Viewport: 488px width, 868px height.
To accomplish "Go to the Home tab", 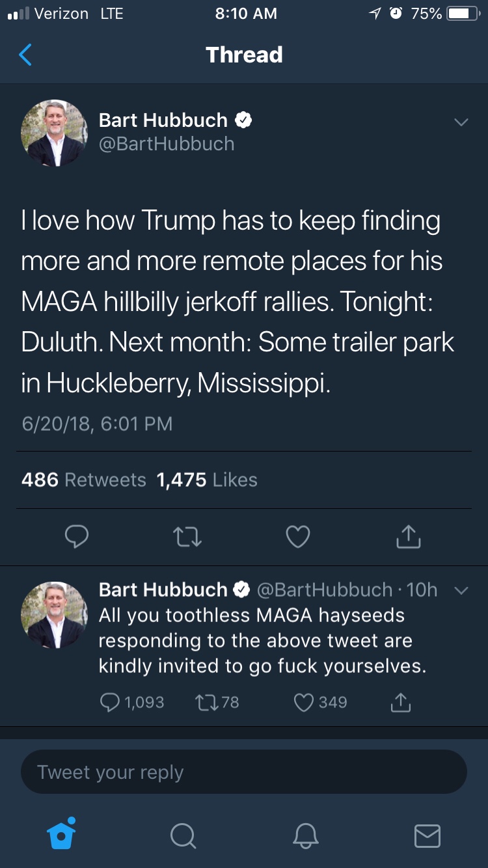I will pos(62,835).
